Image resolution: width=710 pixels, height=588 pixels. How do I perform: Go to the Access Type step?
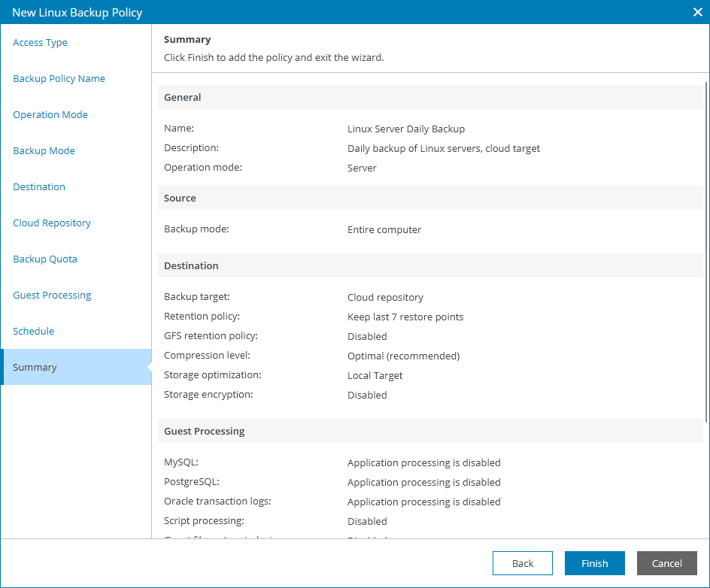(41, 43)
